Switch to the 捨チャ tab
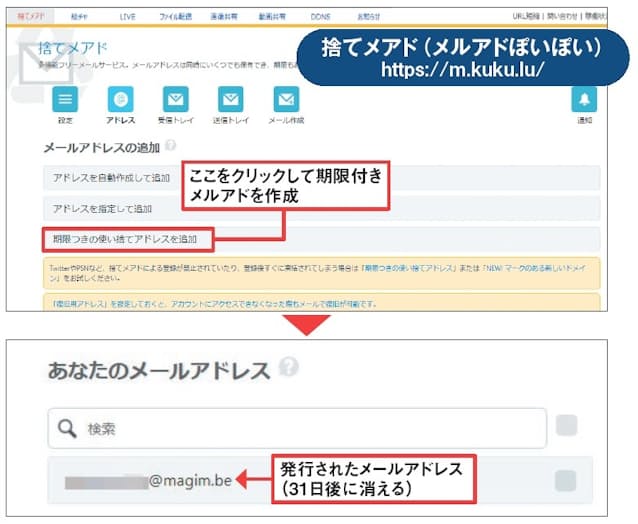Screen dimensions: 638x524 [79, 17]
